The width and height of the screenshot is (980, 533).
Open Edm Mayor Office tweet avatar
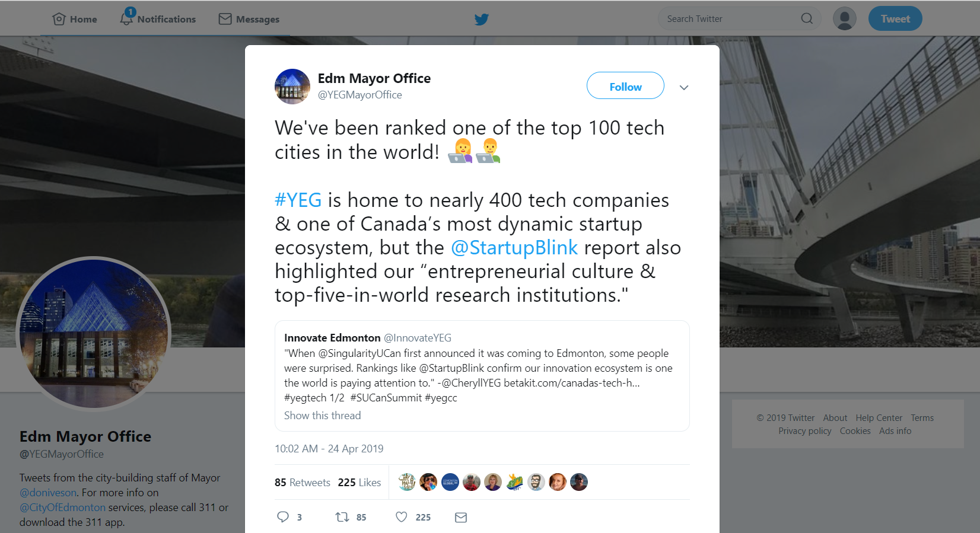tap(292, 87)
